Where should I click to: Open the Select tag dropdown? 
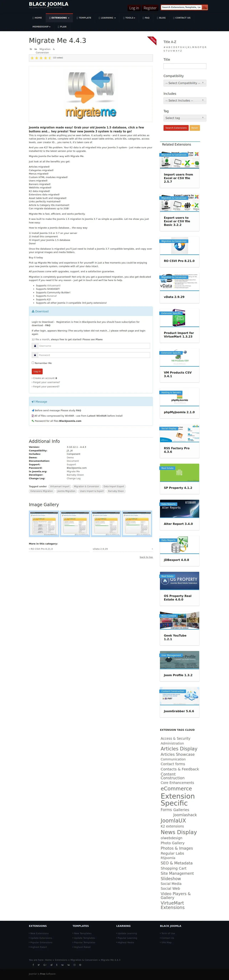click(x=185, y=118)
